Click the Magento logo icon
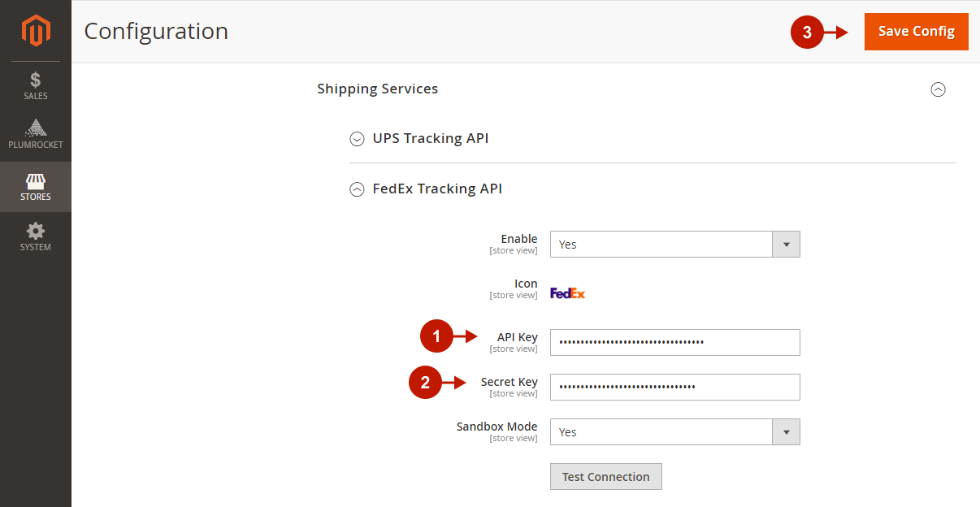The image size is (980, 507). point(36,31)
